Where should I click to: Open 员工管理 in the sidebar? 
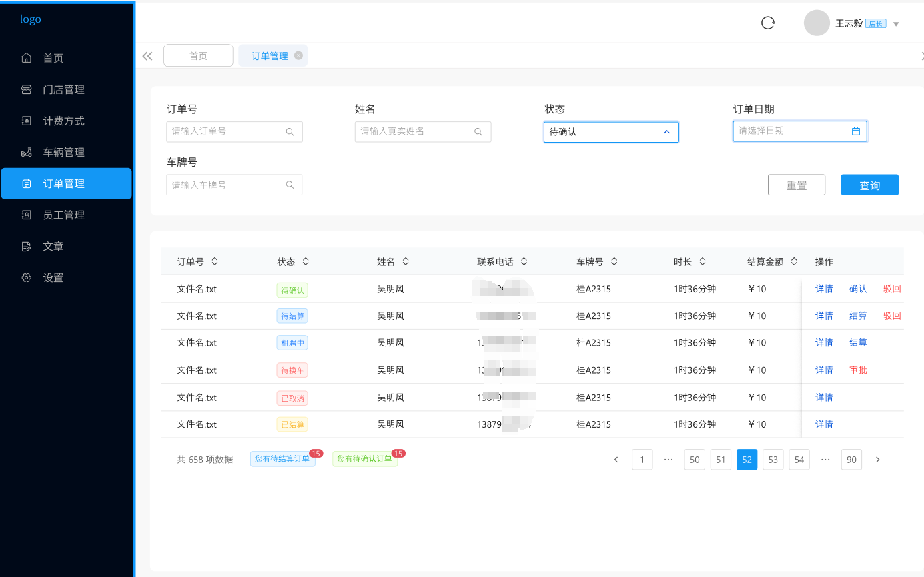click(67, 215)
